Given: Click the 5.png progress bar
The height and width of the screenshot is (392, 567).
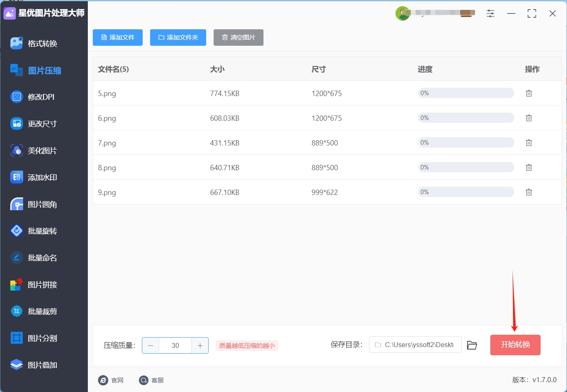Looking at the screenshot, I should coord(466,93).
